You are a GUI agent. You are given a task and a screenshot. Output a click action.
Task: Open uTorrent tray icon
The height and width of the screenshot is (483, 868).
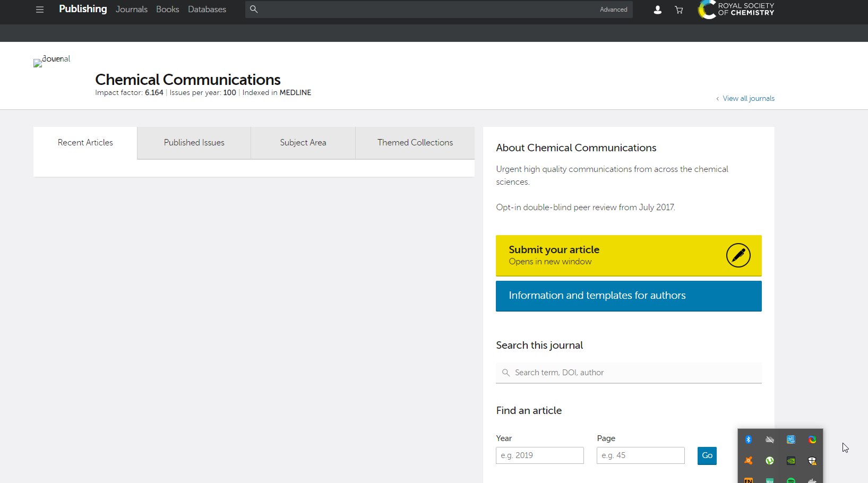(770, 461)
